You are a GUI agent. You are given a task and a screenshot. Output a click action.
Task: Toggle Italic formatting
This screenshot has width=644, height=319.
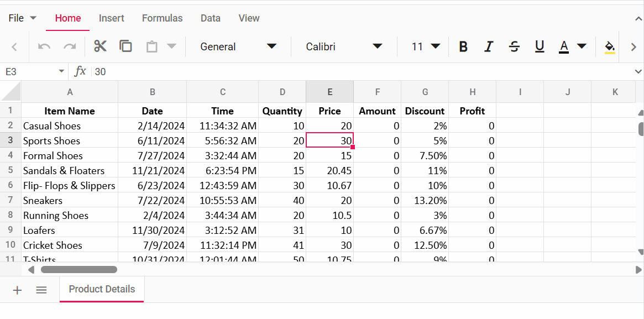point(488,46)
